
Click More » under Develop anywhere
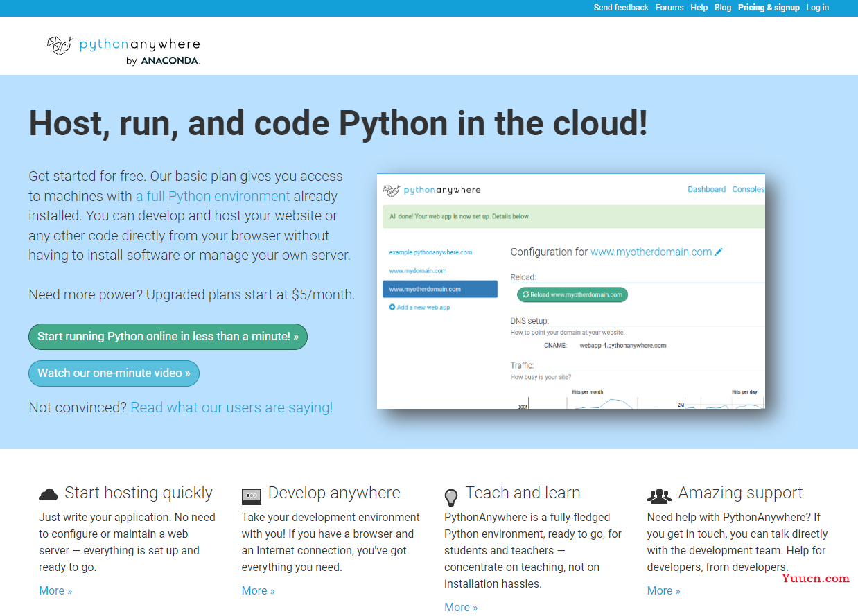(x=259, y=591)
